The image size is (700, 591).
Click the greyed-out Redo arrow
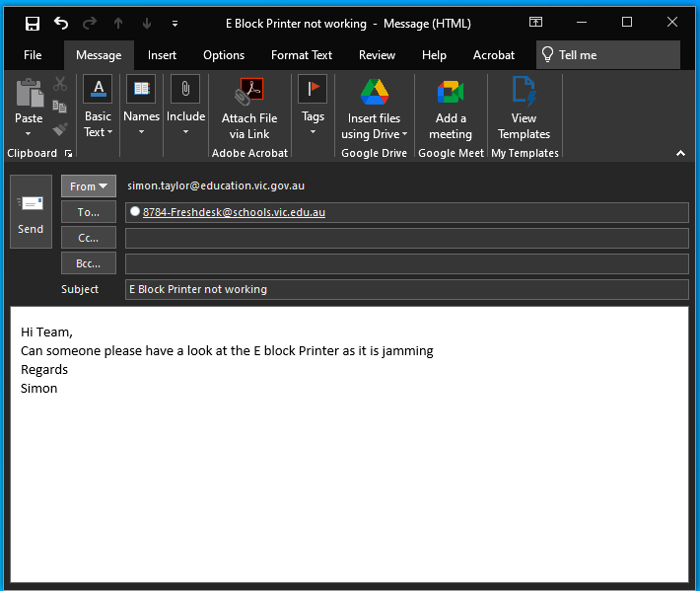[90, 23]
